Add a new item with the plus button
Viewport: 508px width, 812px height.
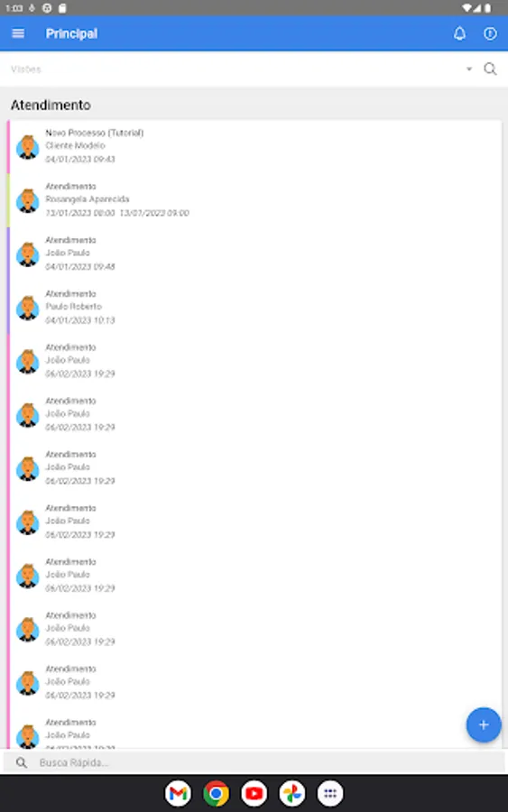pyautogui.click(x=483, y=724)
